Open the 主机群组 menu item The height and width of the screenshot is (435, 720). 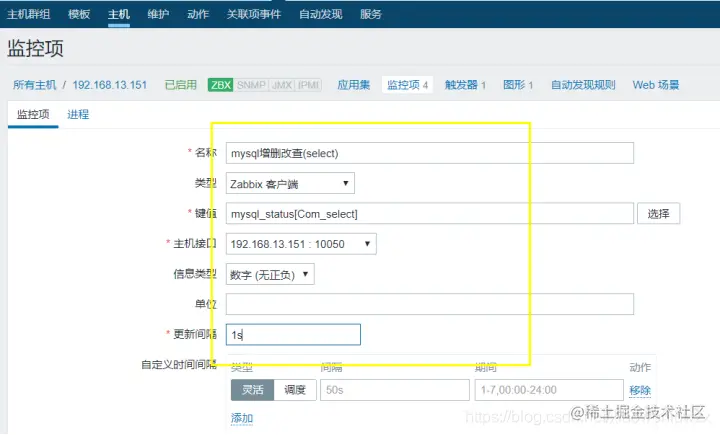[x=28, y=14]
